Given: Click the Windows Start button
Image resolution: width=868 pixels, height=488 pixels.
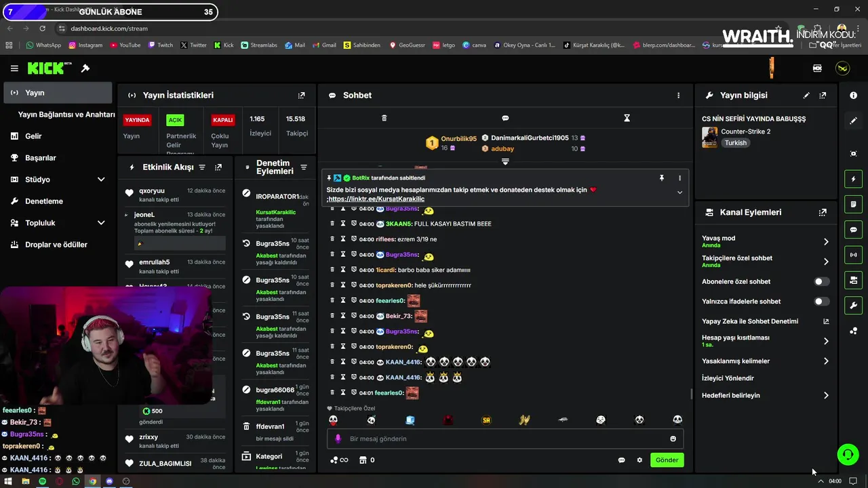Looking at the screenshot, I should click(8, 481).
